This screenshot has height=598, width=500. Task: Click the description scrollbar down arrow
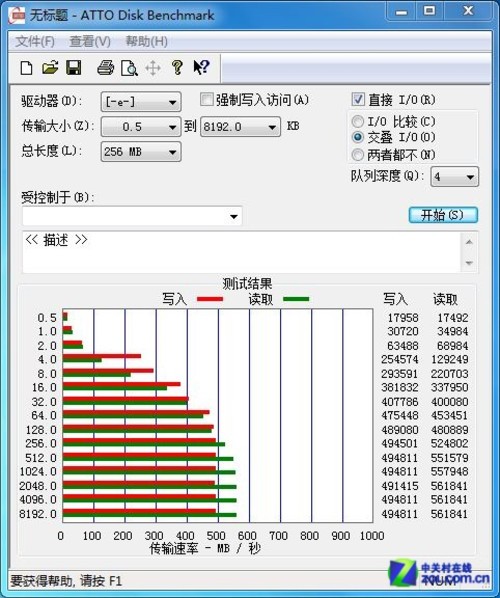(x=469, y=263)
